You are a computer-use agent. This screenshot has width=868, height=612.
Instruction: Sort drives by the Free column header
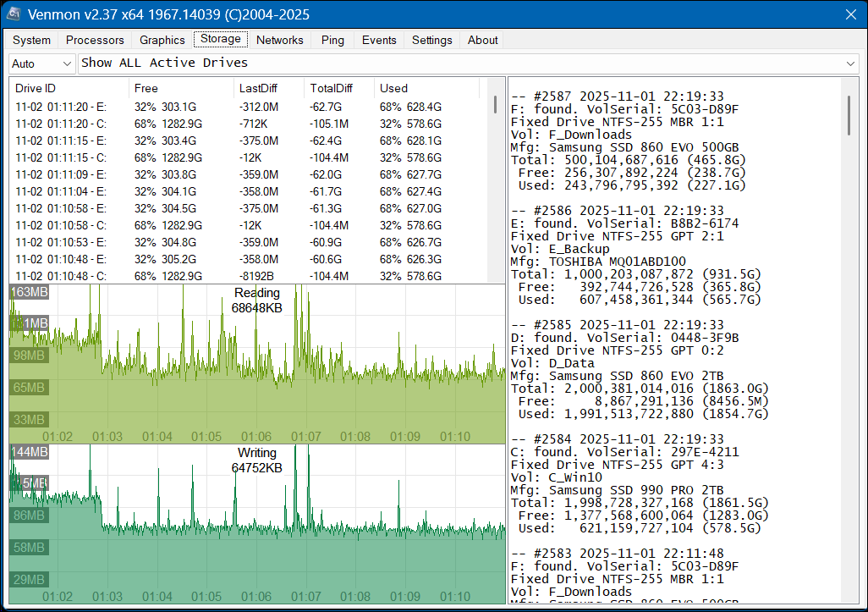(146, 88)
